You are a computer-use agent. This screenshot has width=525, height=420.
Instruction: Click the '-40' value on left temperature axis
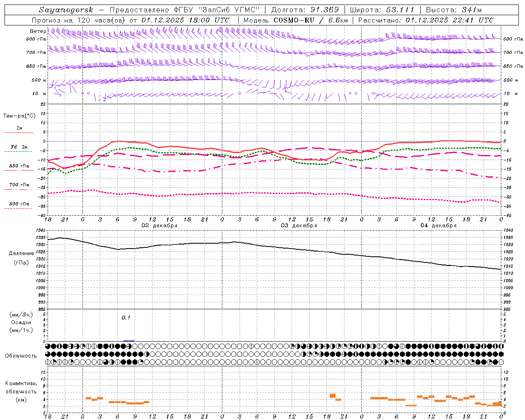pyautogui.click(x=41, y=215)
